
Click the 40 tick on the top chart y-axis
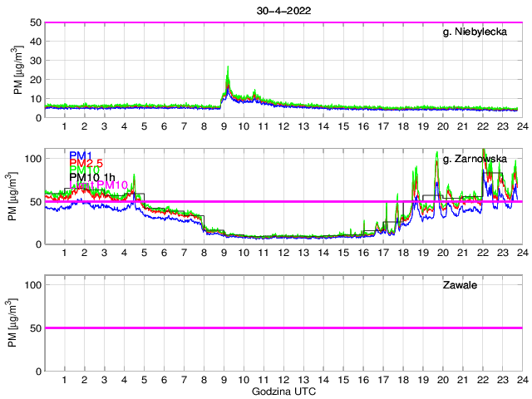point(36,42)
